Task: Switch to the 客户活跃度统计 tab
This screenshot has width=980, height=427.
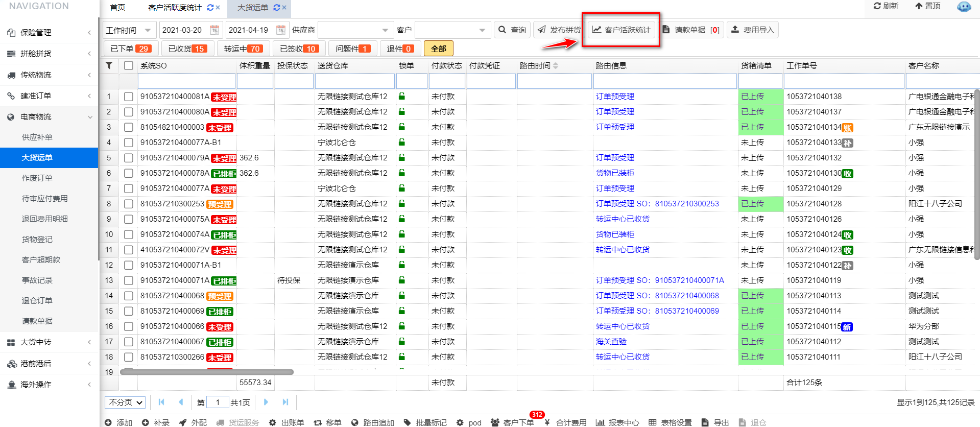Action: pos(175,8)
